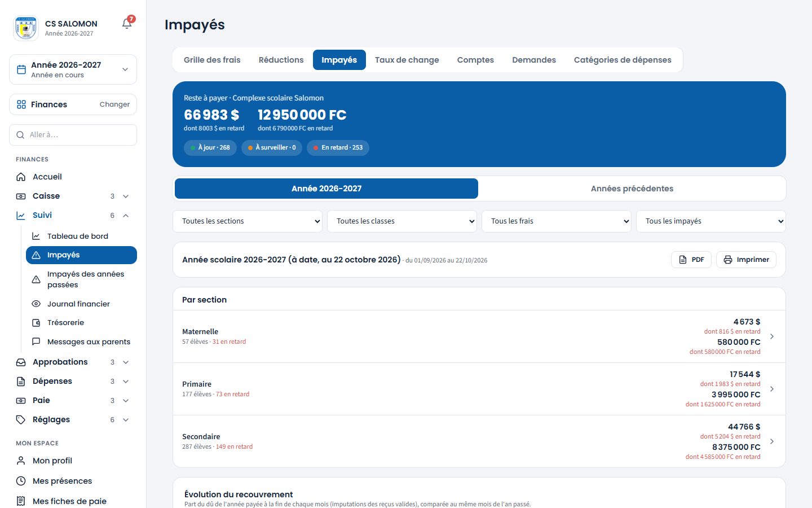Filter by the À jour · 268 chip
Image resolution: width=812 pixels, height=508 pixels.
210,148
